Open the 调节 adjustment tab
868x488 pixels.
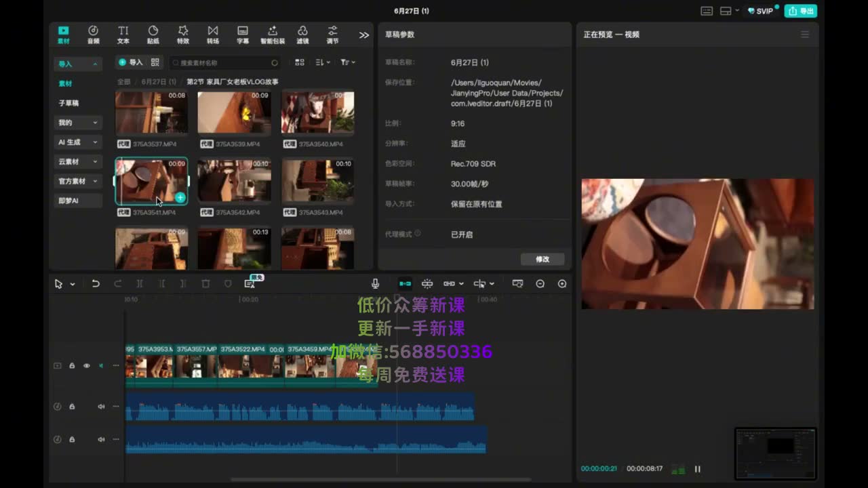(332, 35)
